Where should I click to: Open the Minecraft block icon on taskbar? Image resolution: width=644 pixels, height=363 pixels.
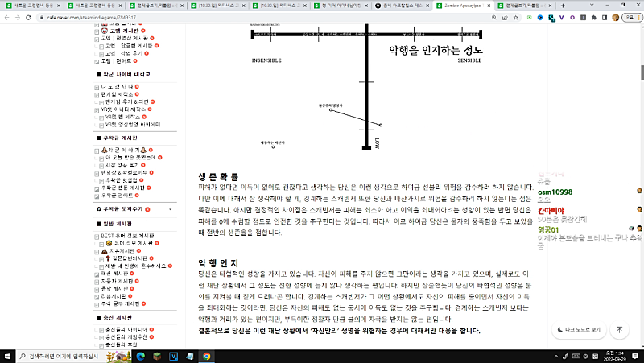tap(157, 356)
